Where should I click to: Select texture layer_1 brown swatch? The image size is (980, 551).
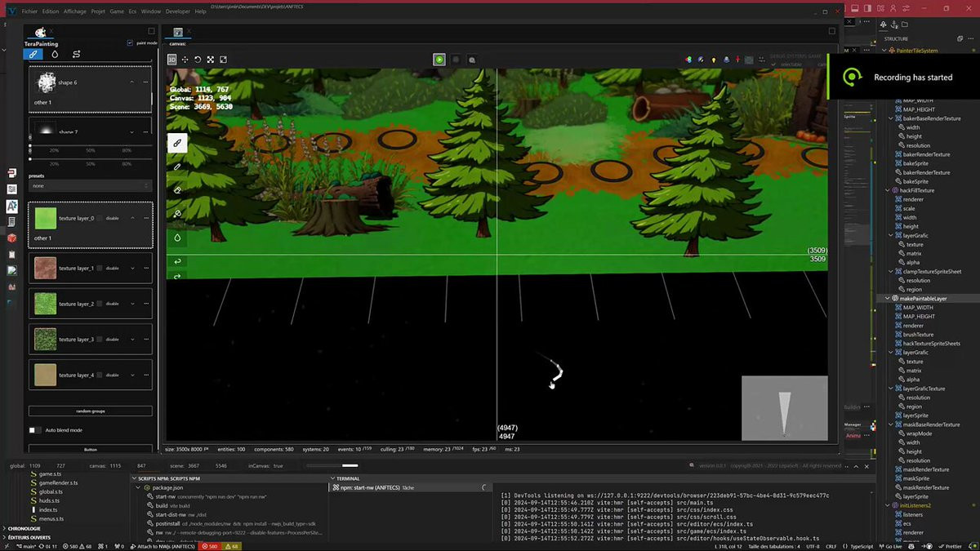tap(45, 268)
